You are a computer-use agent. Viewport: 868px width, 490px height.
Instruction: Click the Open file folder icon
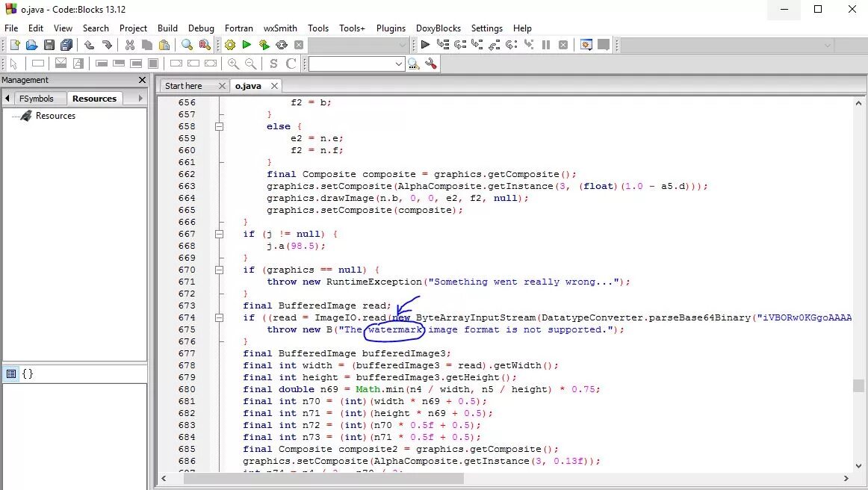[31, 45]
